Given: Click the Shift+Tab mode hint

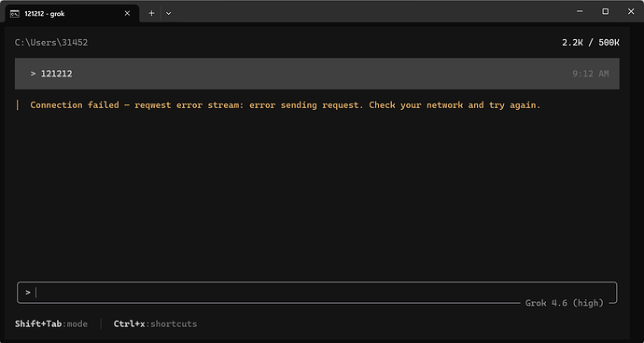Looking at the screenshot, I should [51, 324].
